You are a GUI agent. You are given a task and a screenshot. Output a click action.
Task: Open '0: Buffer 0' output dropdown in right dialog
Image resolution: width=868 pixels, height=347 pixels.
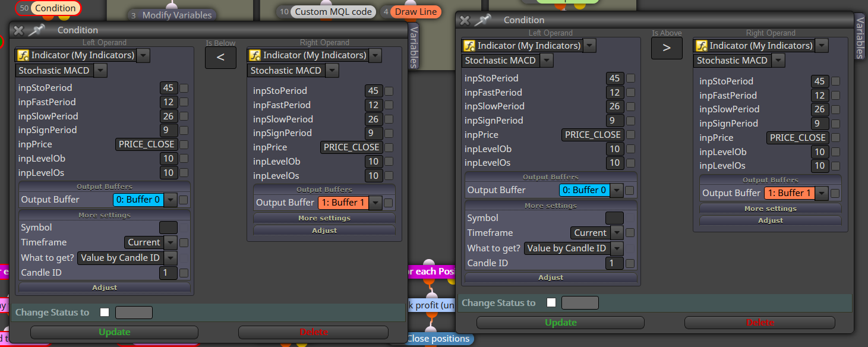pos(617,190)
